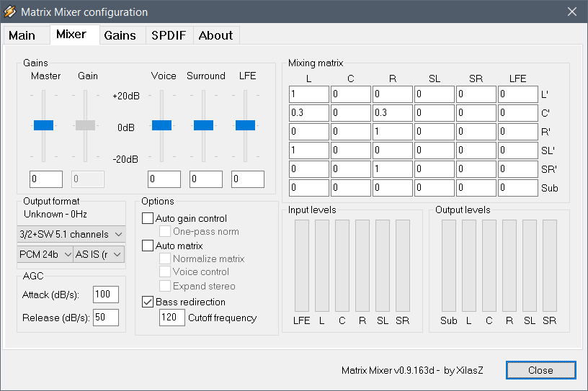Expand the PCM 24b format dropdown
This screenshot has height=391, width=588.
pos(45,254)
